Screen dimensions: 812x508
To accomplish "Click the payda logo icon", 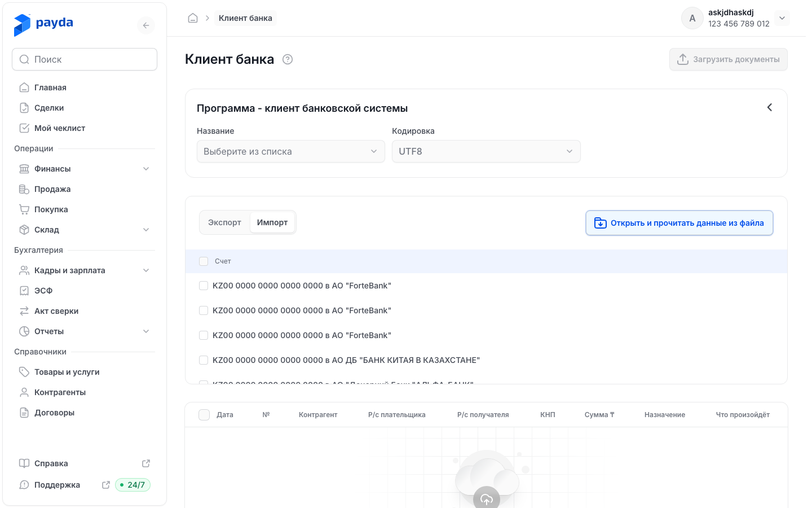I will click(x=22, y=25).
